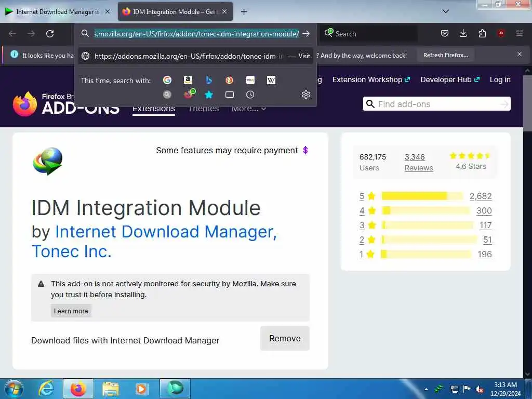Show the 51 two-star reviews
The image size is (532, 399).
tap(487, 240)
